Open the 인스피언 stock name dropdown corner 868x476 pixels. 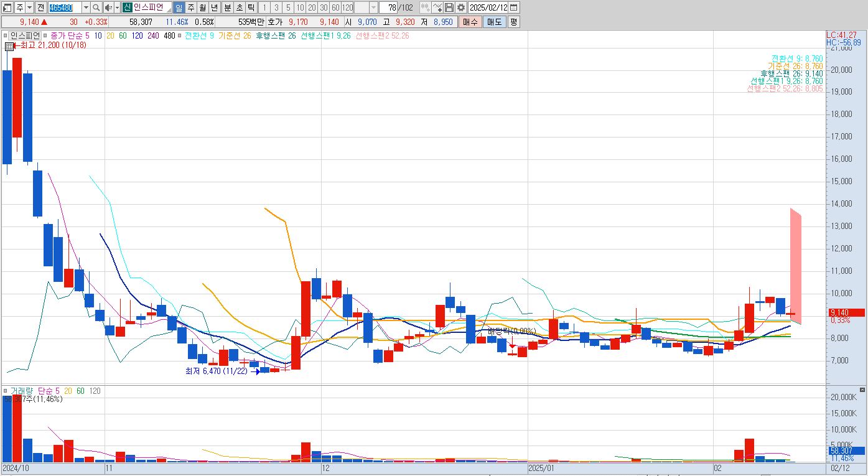coord(168,11)
